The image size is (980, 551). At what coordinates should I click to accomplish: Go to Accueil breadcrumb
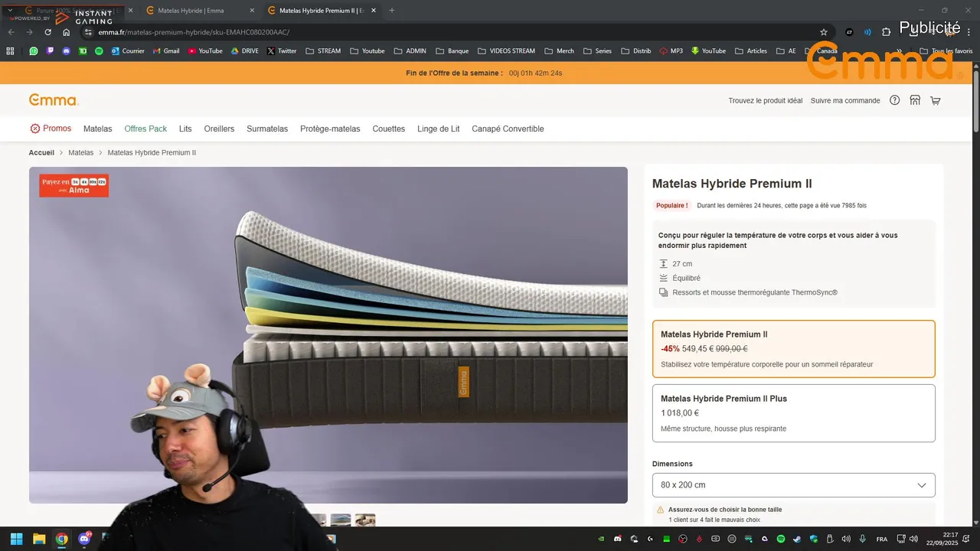click(41, 152)
